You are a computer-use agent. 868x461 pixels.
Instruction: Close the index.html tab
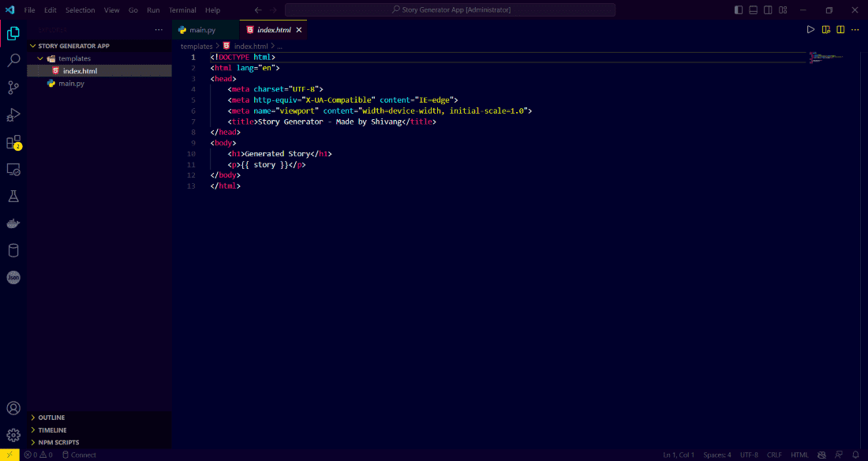(x=299, y=30)
